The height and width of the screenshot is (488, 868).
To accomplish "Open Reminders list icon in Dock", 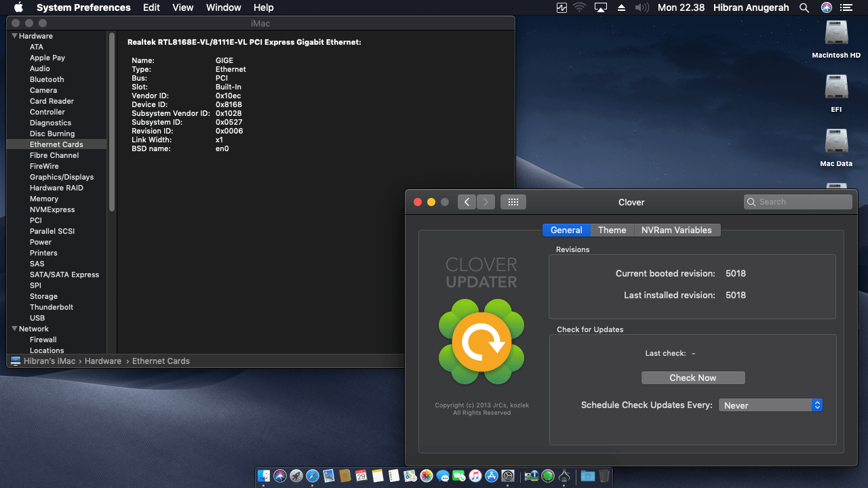I will click(x=394, y=476).
